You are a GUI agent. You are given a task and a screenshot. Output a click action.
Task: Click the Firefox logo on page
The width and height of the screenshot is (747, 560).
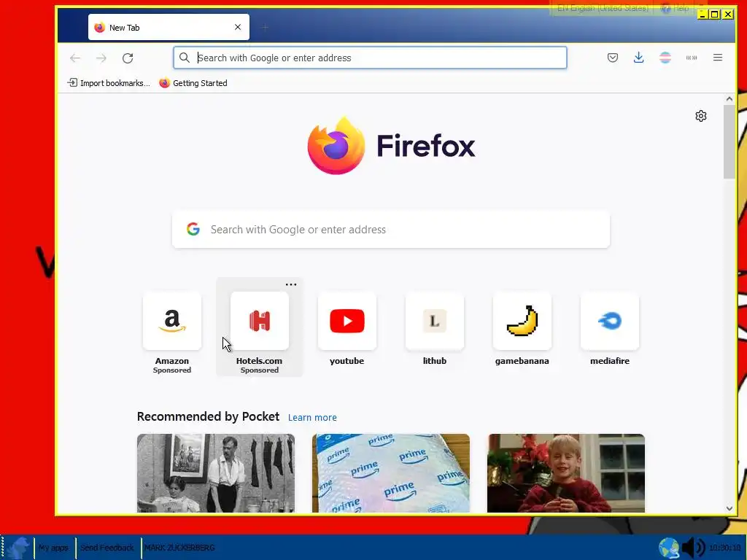tap(391, 146)
